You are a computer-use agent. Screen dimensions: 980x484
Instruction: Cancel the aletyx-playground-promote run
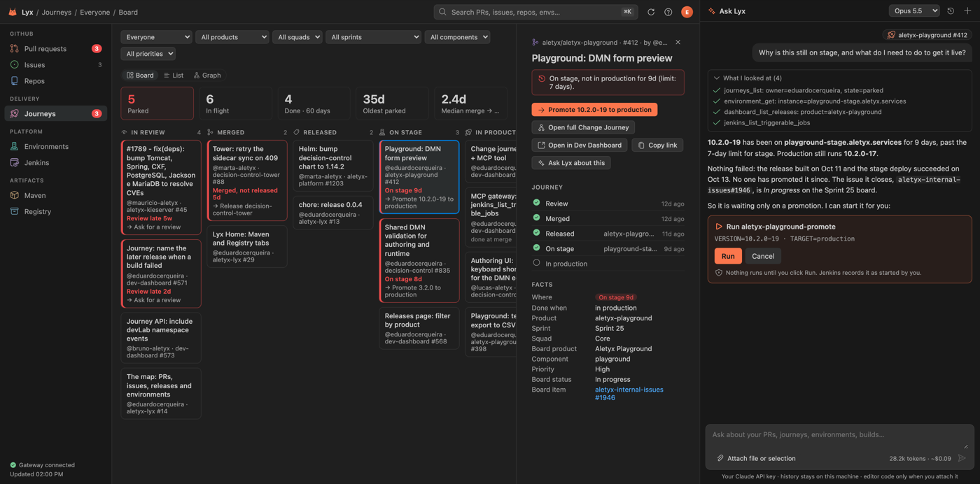point(763,256)
